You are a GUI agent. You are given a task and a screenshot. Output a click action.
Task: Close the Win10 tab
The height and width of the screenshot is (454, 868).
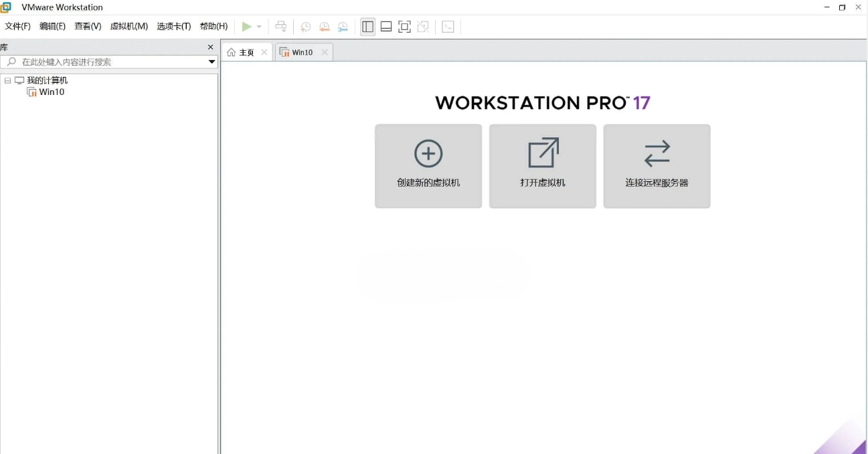click(325, 52)
